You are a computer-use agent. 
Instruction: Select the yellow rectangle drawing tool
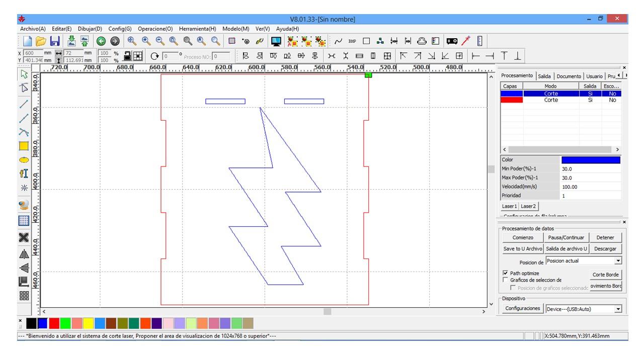click(x=24, y=146)
